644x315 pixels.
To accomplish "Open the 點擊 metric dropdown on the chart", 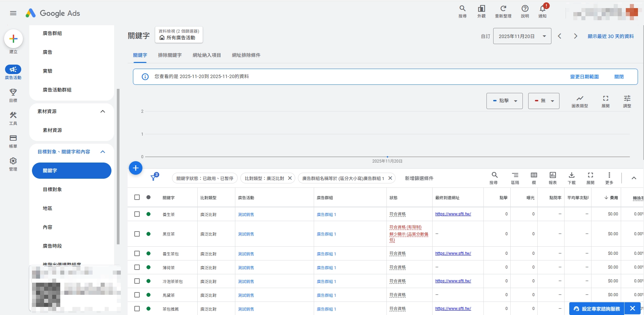I will coord(504,101).
